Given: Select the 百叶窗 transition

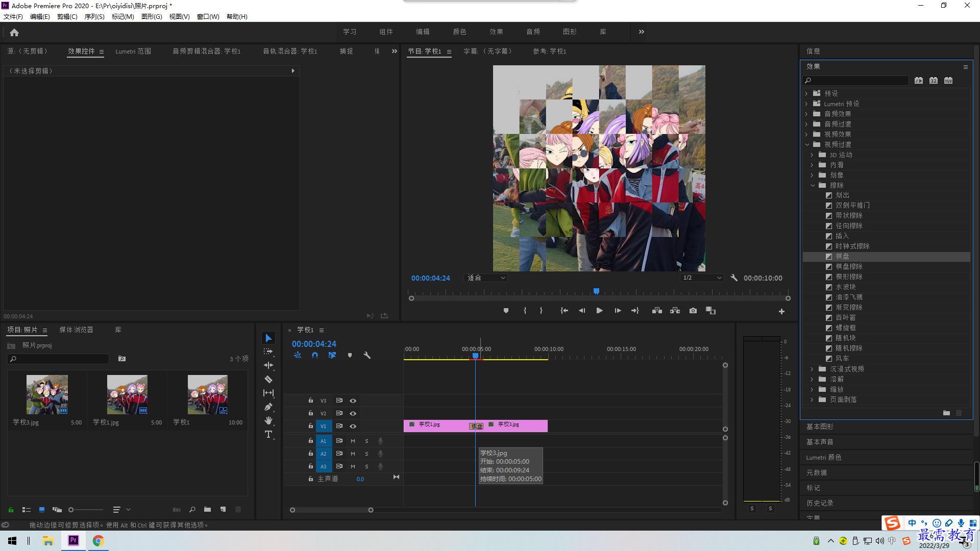Looking at the screenshot, I should tap(845, 317).
